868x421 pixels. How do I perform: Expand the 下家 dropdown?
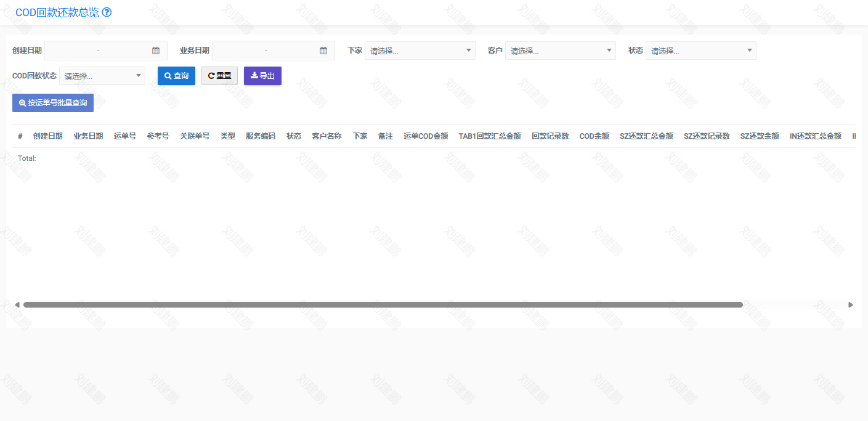click(420, 51)
